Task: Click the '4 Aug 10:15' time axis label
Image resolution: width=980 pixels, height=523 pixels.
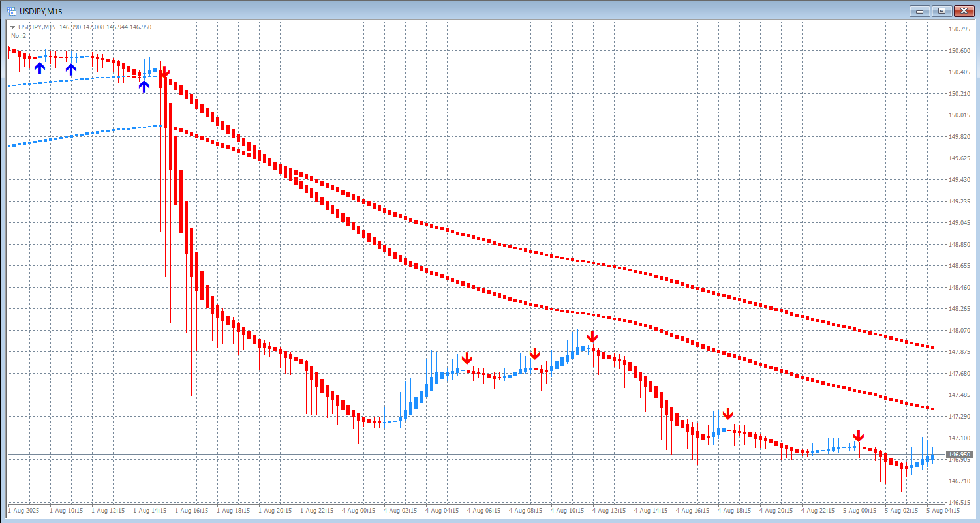Action: point(568,511)
